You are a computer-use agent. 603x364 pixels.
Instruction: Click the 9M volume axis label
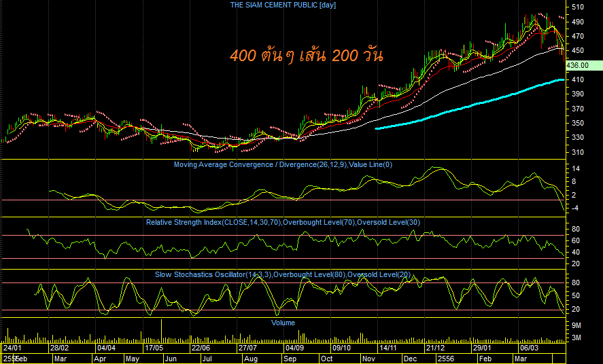[x=576, y=325]
